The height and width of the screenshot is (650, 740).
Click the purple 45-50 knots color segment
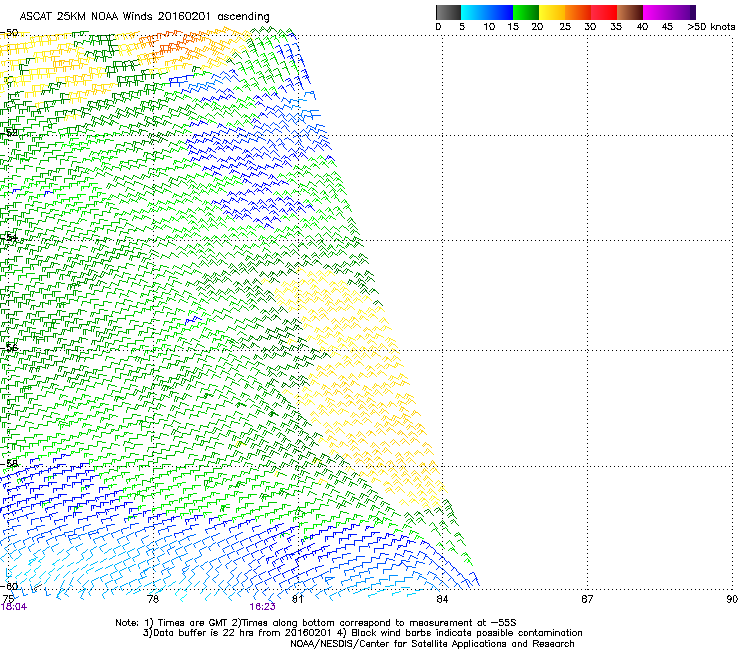pos(682,12)
